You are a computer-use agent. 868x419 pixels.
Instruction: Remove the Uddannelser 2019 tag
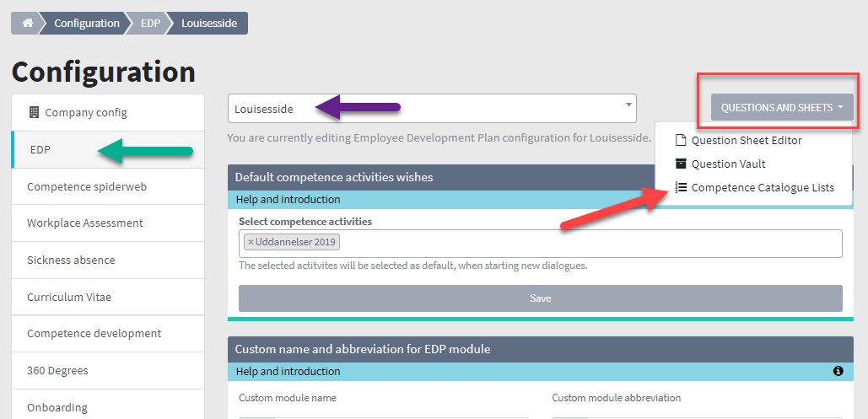(x=251, y=242)
